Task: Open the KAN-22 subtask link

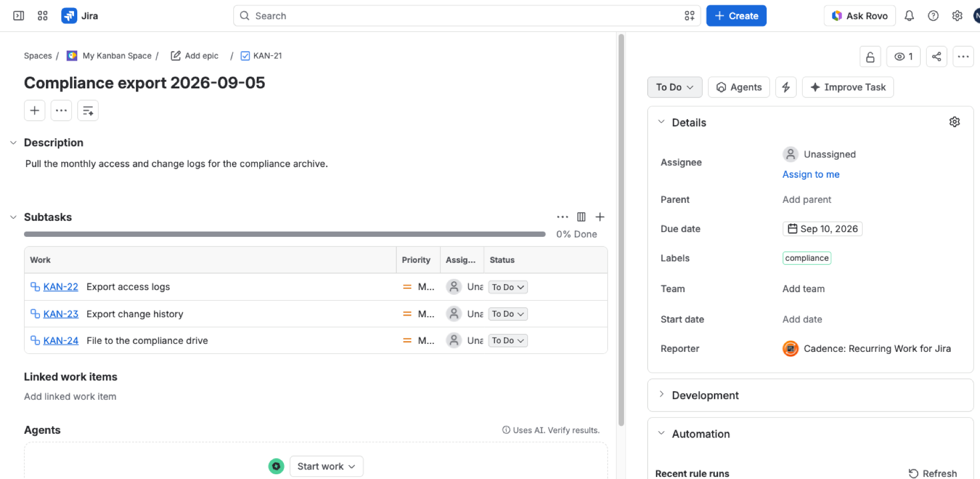Action: [x=61, y=287]
